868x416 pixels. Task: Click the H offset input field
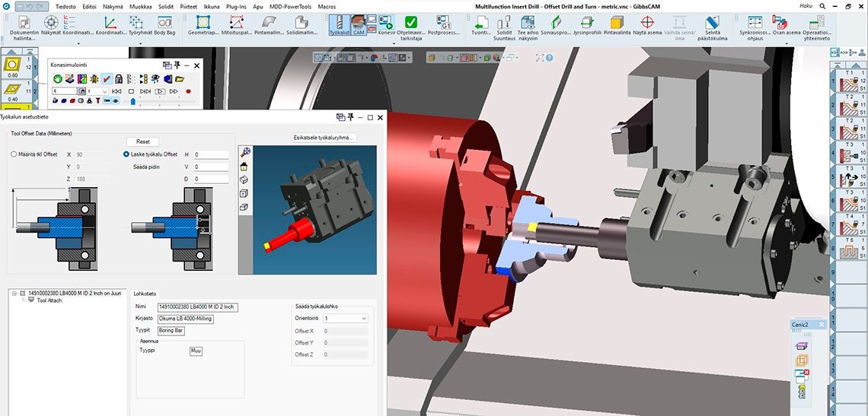click(x=210, y=154)
